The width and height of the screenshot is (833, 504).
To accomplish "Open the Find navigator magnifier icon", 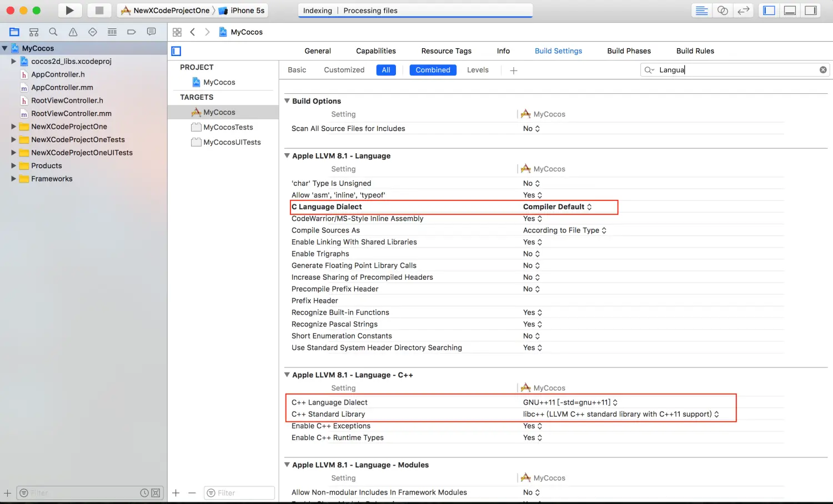I will pyautogui.click(x=53, y=32).
